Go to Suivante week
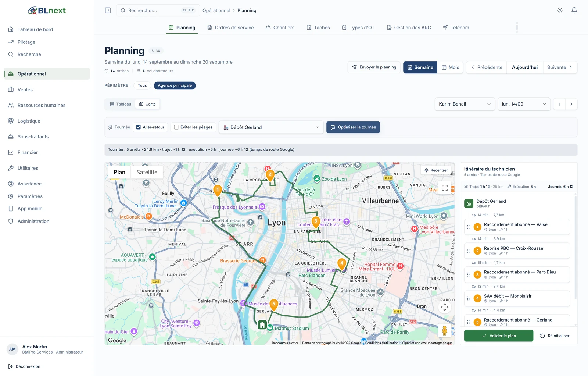588x376 pixels. [x=560, y=67]
